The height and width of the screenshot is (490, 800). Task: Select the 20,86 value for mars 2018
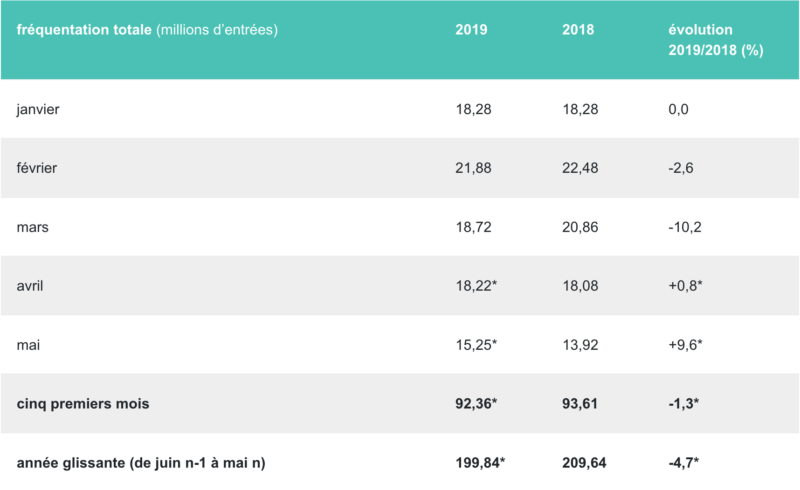pyautogui.click(x=580, y=227)
